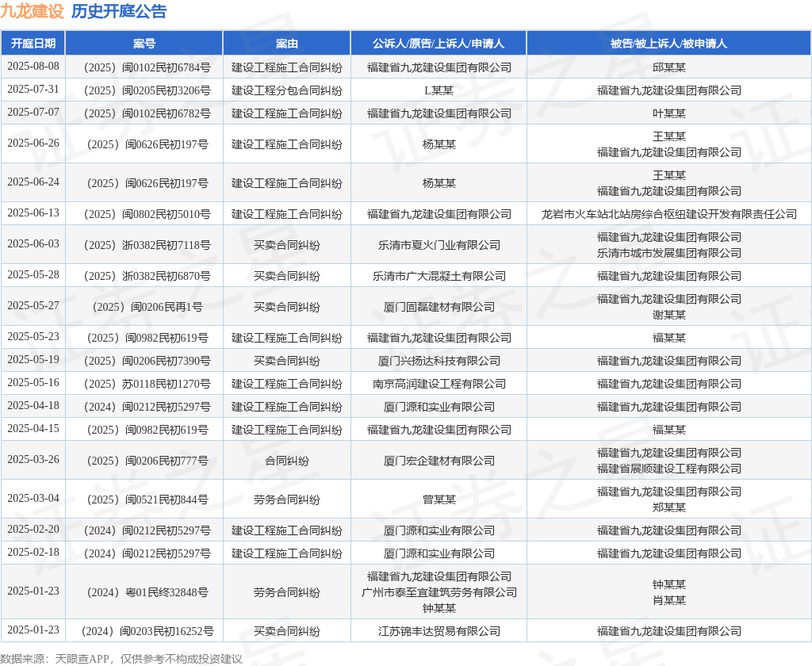Click the date 2025-07-07

[x=33, y=113]
